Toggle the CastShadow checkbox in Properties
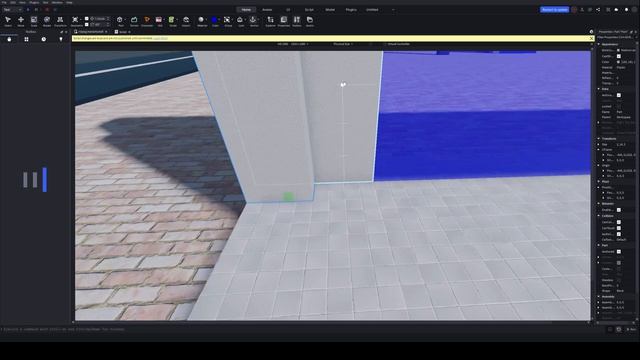 point(619,56)
